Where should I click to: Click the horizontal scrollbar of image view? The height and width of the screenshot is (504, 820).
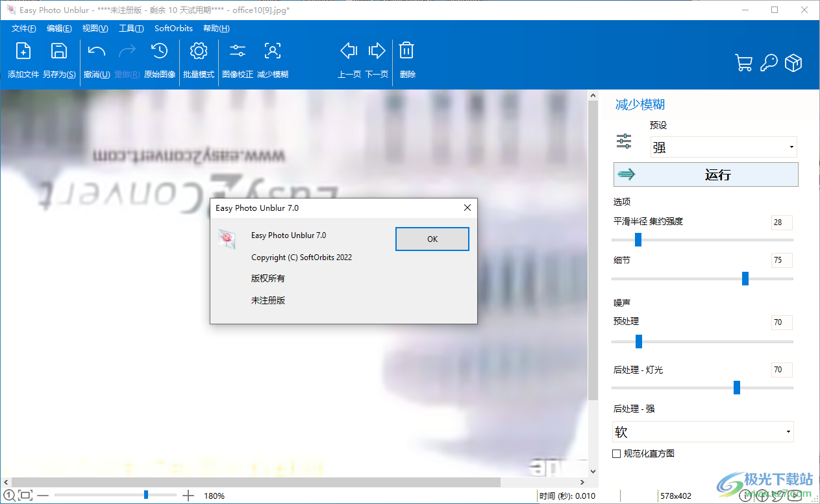pyautogui.click(x=255, y=482)
